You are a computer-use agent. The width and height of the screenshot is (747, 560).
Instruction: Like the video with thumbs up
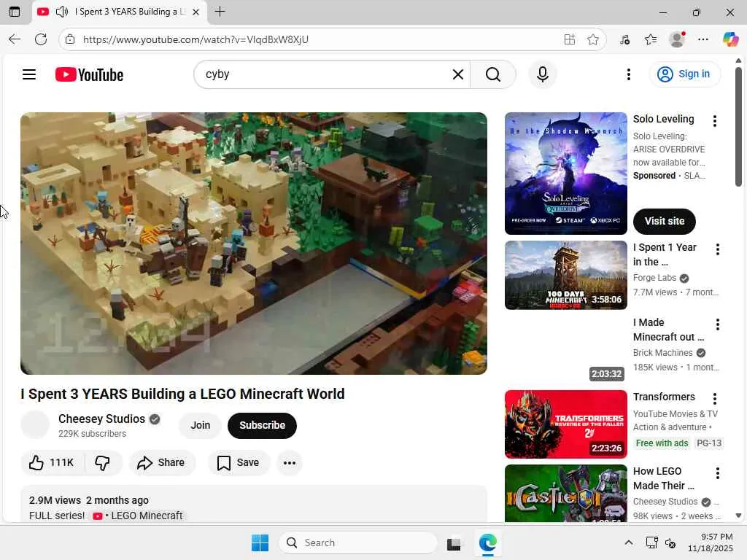click(x=52, y=462)
